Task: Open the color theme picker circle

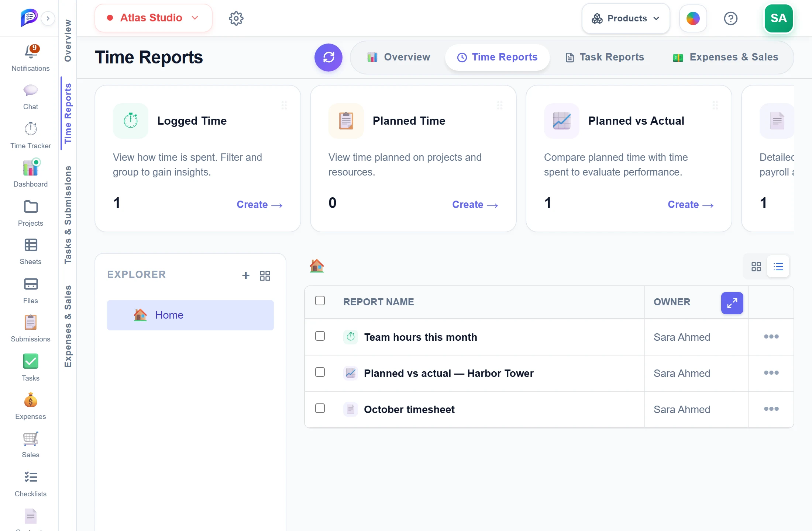Action: click(x=693, y=18)
